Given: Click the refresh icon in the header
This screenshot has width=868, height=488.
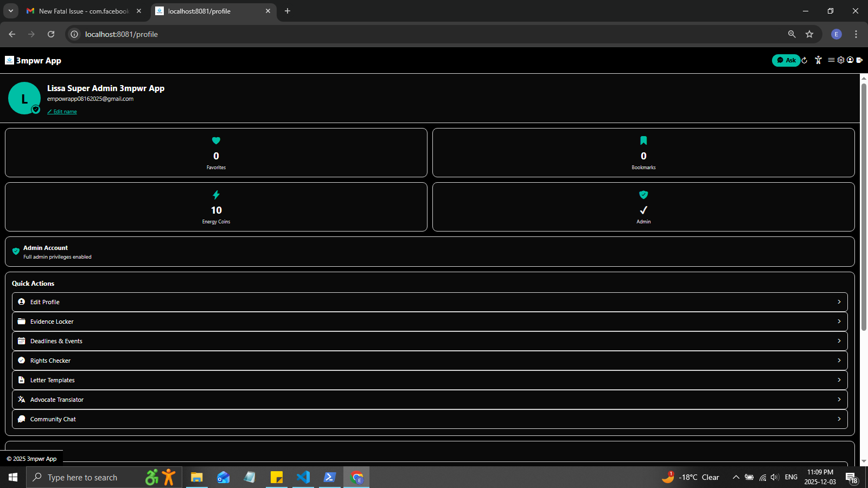Looking at the screenshot, I should [805, 60].
